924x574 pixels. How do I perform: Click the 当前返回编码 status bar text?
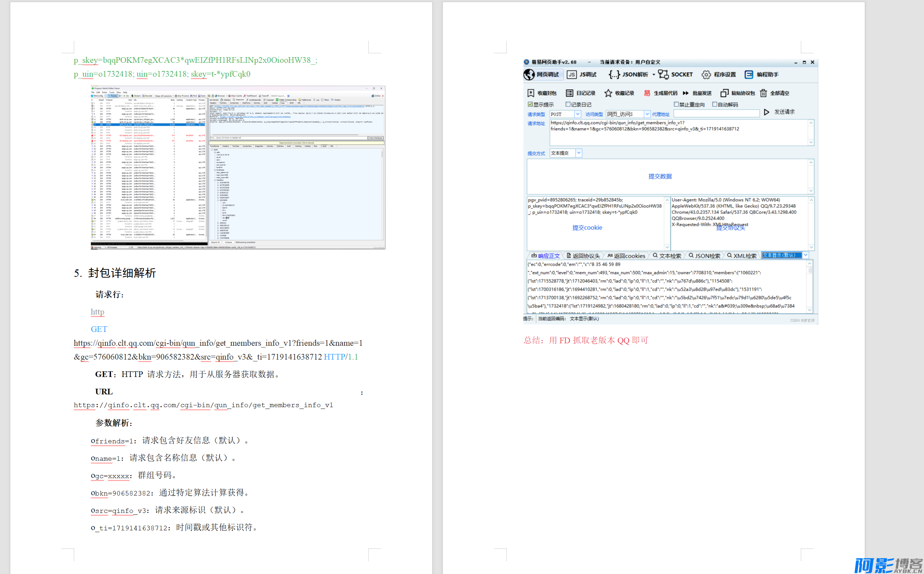568,319
